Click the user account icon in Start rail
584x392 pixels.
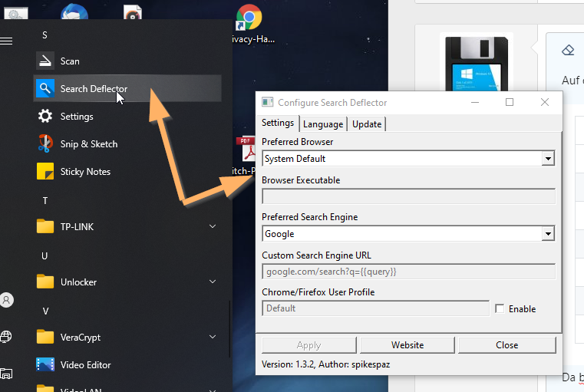tap(6, 300)
